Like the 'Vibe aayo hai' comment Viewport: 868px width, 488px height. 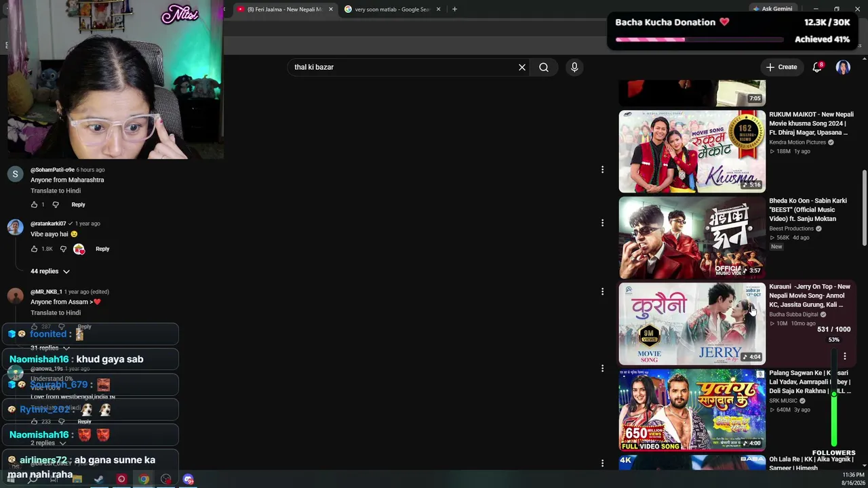click(x=34, y=249)
